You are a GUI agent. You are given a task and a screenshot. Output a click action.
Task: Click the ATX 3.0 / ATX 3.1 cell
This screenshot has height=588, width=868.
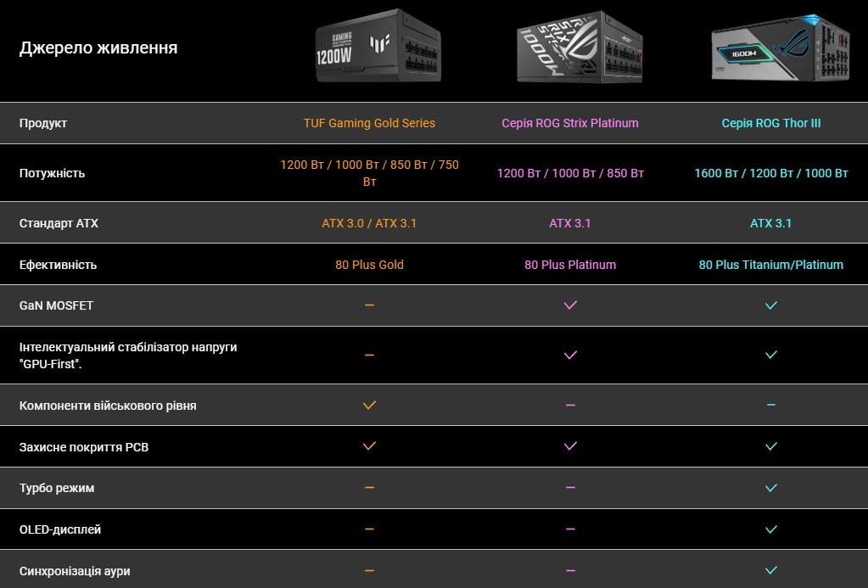coord(369,223)
